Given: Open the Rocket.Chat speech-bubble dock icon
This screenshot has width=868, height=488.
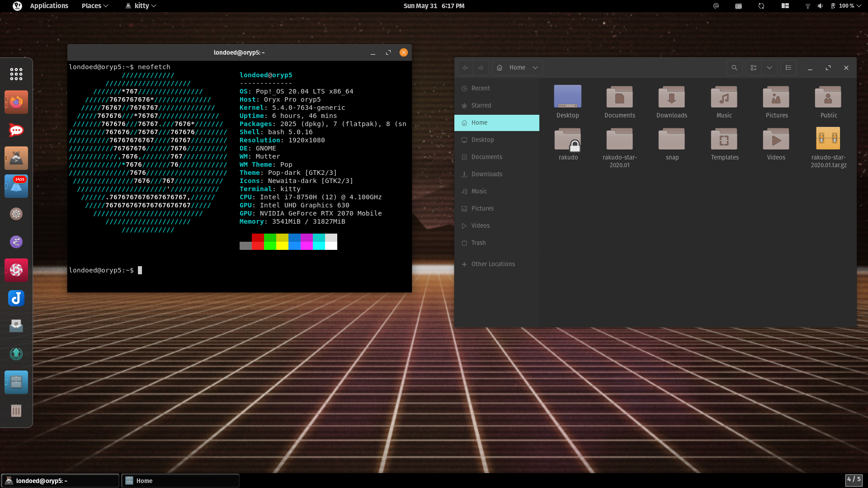Looking at the screenshot, I should coord(16,130).
